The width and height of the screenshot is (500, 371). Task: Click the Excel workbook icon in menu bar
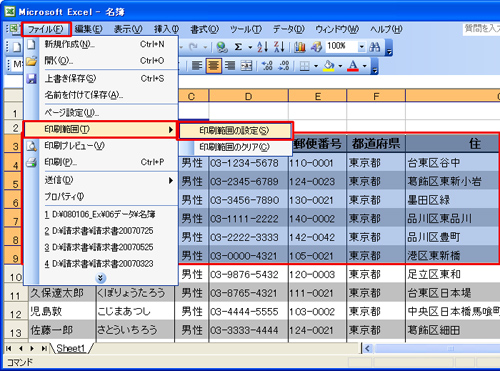coord(13,29)
